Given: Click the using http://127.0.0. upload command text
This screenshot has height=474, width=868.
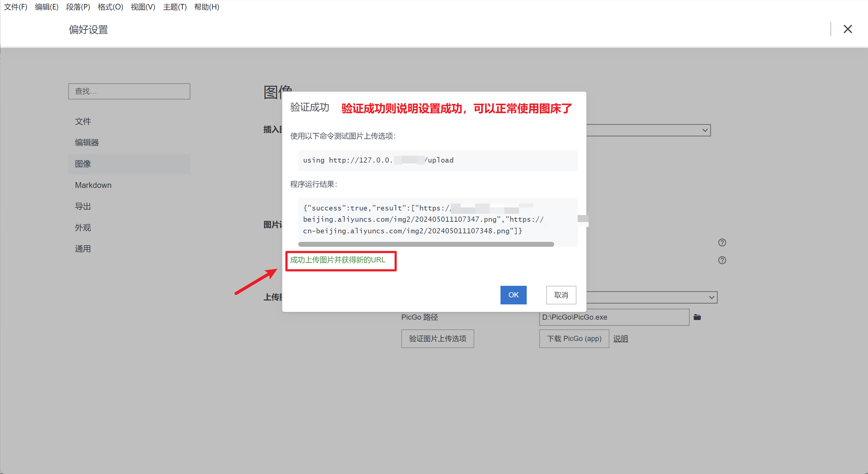Looking at the screenshot, I should 378,160.
